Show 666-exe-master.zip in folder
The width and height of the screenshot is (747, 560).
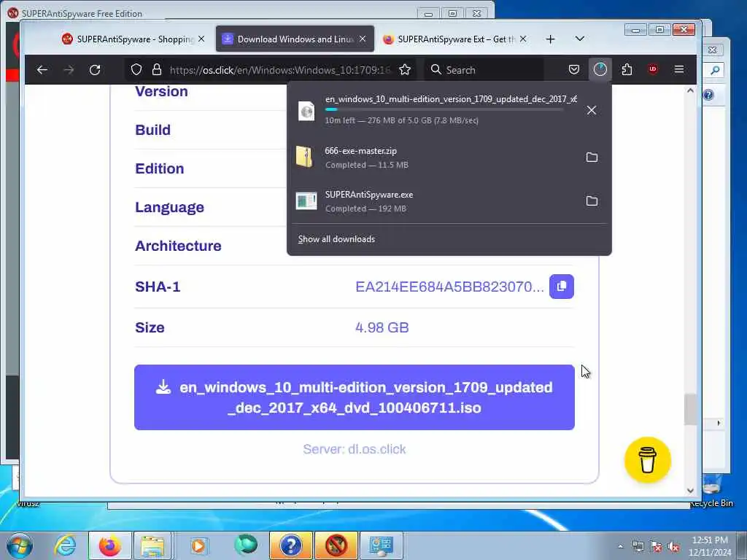[x=592, y=157]
